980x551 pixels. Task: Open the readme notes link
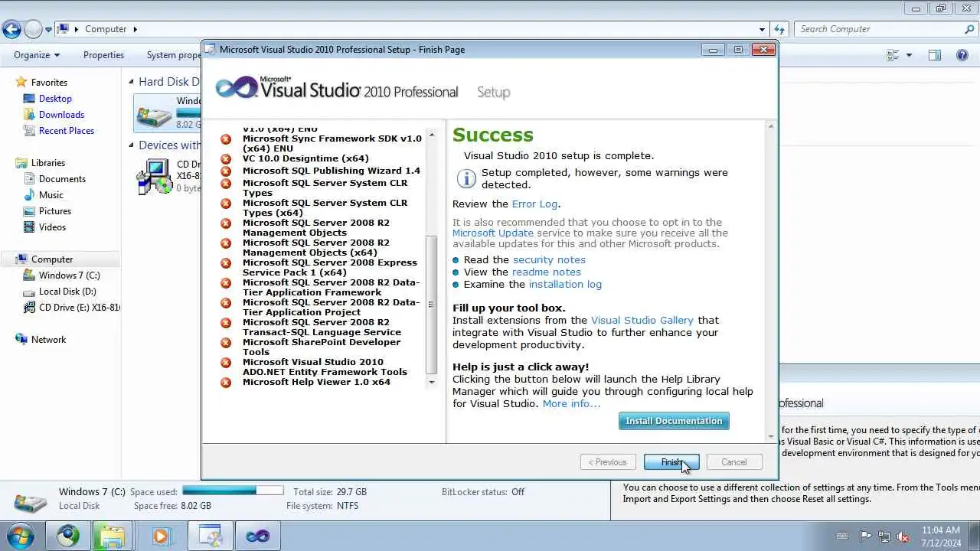(x=547, y=272)
